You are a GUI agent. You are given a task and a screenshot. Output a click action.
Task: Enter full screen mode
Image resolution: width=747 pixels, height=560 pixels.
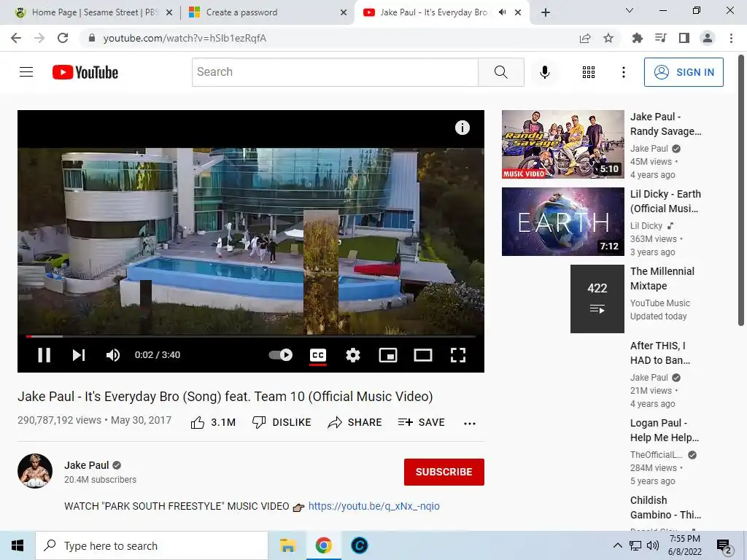tap(458, 355)
